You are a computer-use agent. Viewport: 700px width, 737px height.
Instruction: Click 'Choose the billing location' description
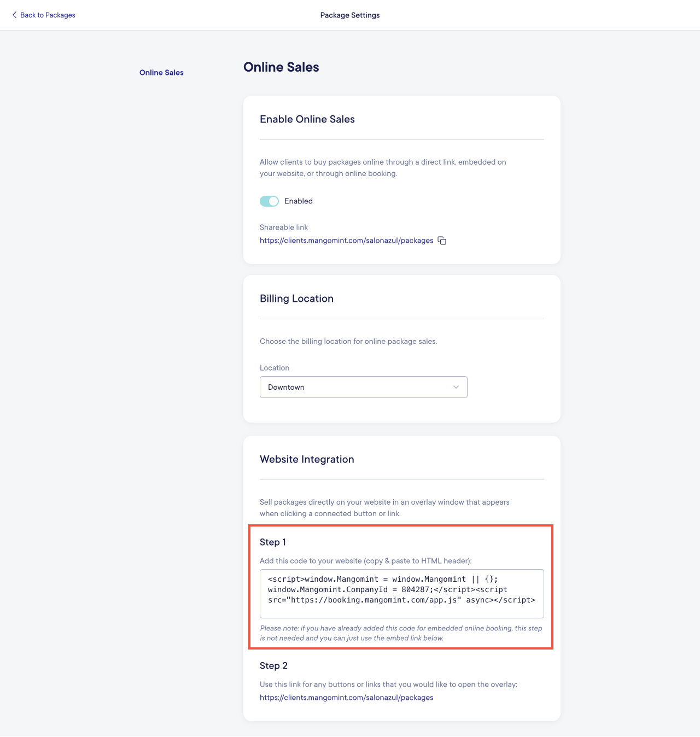click(348, 341)
